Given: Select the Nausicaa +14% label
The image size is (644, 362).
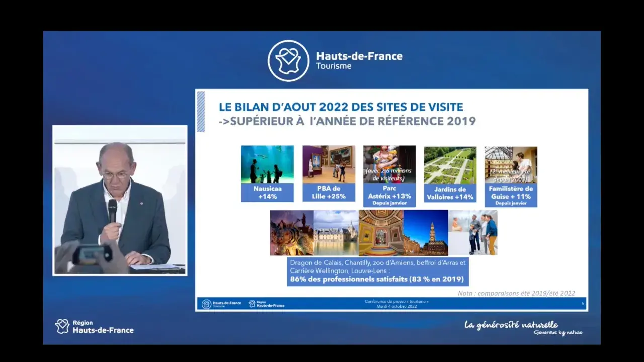Looking at the screenshot, I should tap(267, 194).
